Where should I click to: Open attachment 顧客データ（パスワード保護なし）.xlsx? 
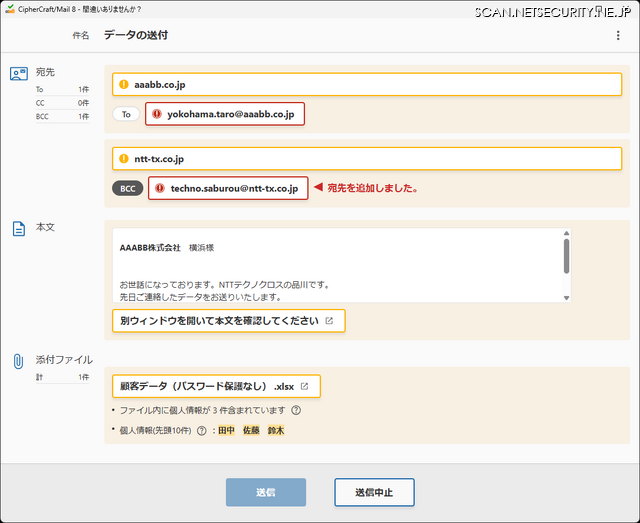coord(216,386)
